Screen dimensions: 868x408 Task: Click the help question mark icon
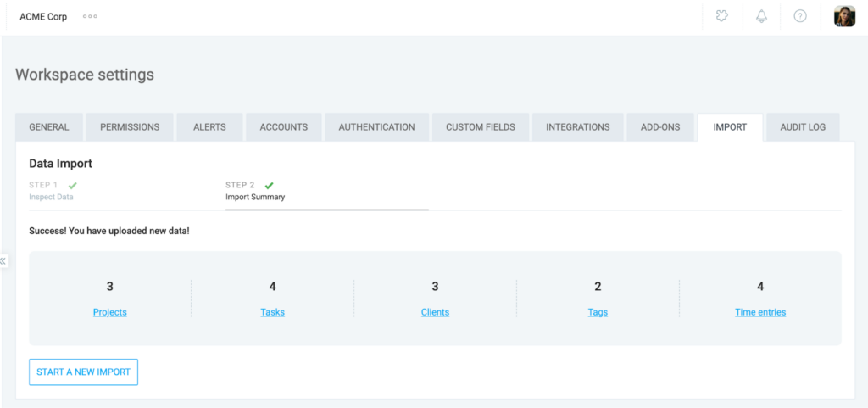pos(799,16)
